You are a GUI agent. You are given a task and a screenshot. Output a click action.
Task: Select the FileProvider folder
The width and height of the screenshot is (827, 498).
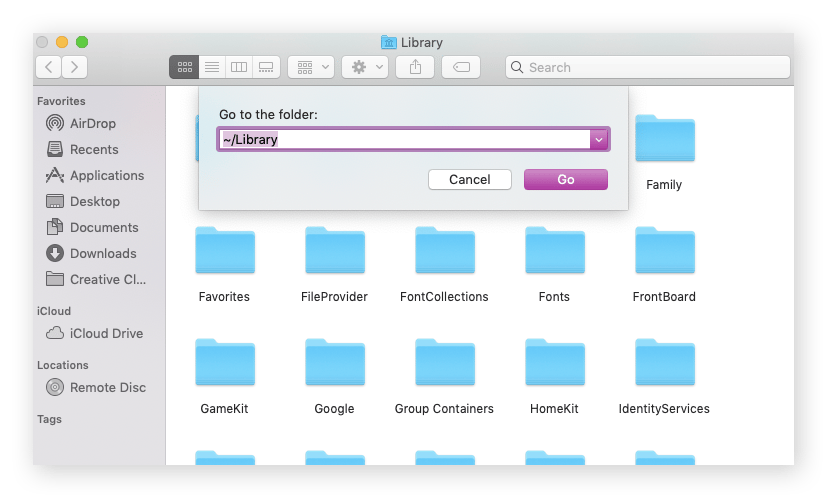point(334,265)
